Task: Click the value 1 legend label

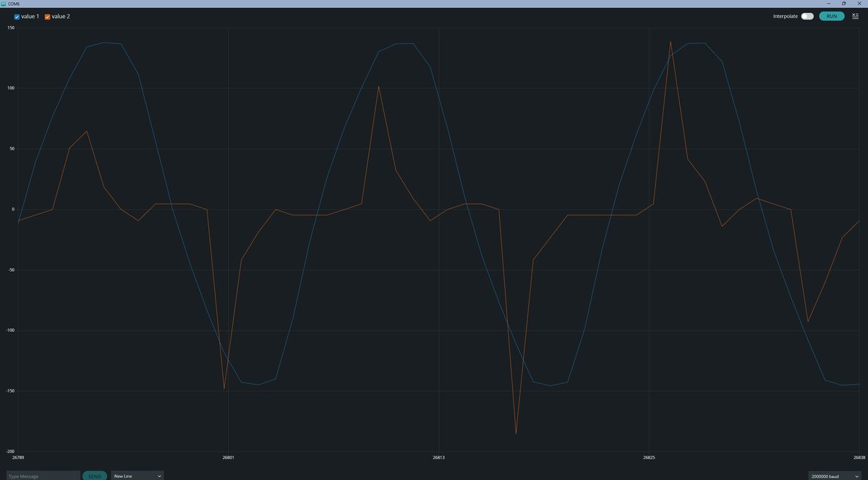Action: click(x=30, y=17)
